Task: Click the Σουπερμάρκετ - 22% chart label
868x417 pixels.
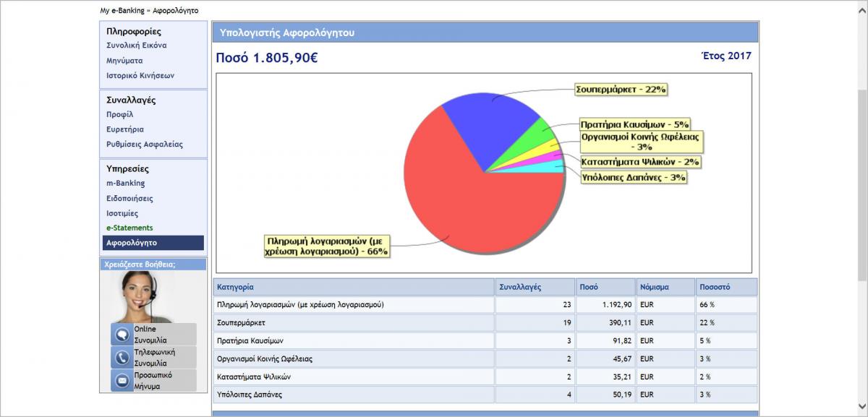Action: click(x=621, y=90)
